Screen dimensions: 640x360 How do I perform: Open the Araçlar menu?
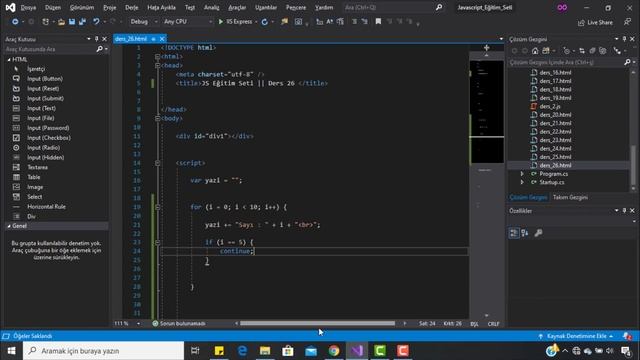coord(237,7)
